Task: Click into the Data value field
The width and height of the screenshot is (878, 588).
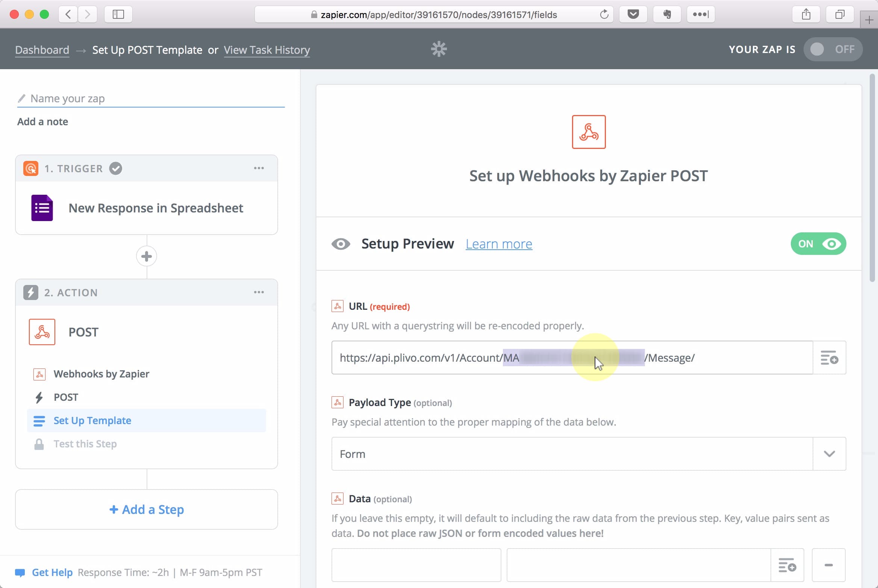Action: click(639, 565)
